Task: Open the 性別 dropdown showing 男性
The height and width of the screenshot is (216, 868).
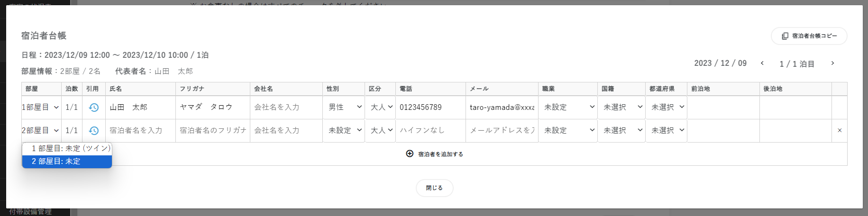Action: pos(345,108)
